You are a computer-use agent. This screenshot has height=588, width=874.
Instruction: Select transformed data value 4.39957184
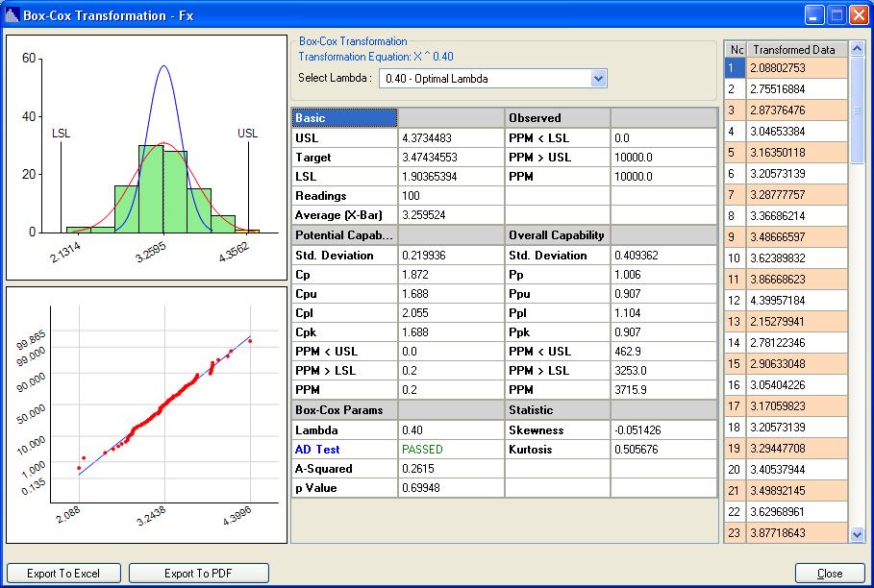point(796,301)
